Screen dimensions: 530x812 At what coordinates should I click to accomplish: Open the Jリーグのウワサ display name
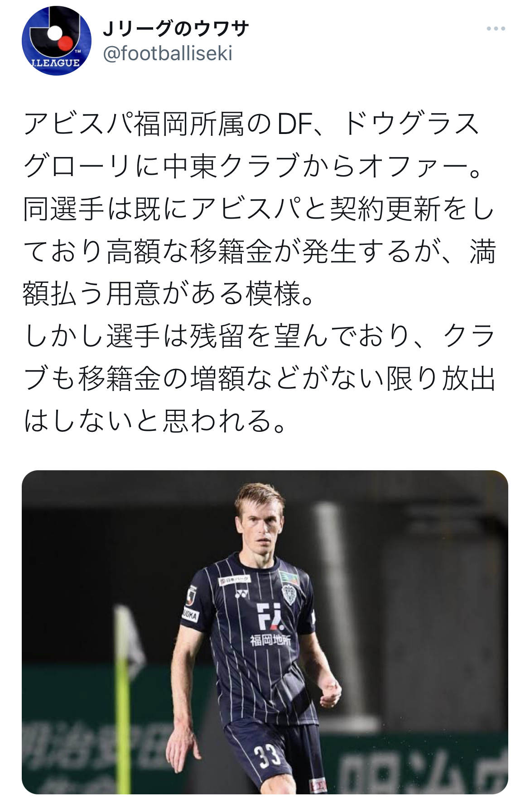[176, 29]
